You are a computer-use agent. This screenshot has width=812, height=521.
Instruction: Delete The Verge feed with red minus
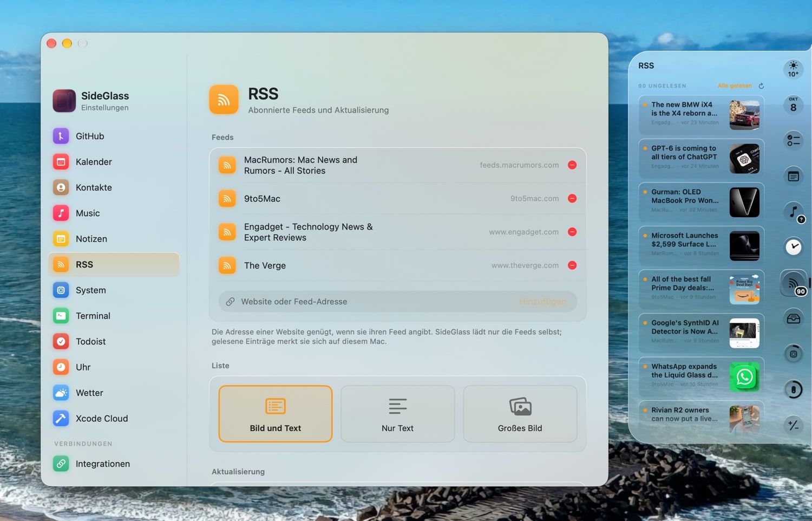tap(572, 265)
